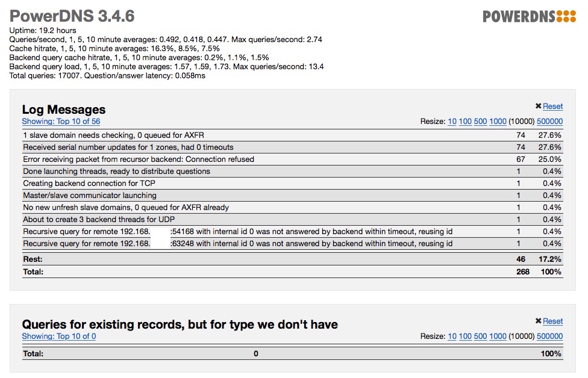The image size is (588, 378).
Task: Open the 'Showing: Top 10 of 56' link
Action: pyautogui.click(x=61, y=122)
